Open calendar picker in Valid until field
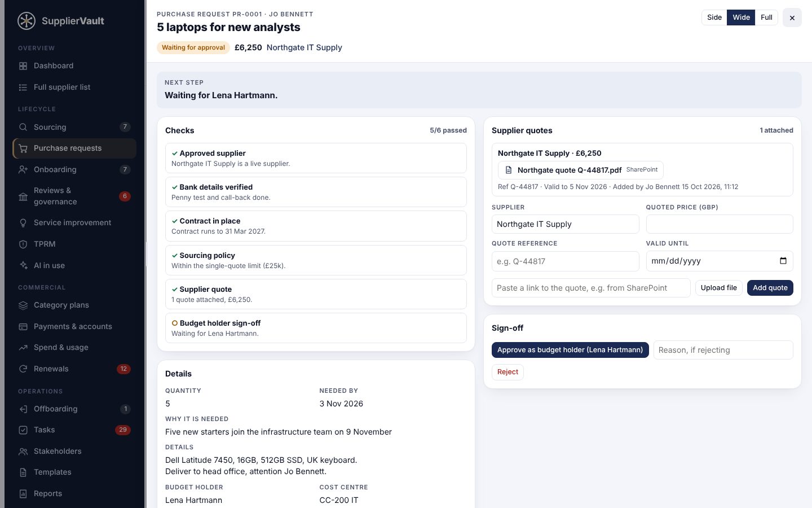The height and width of the screenshot is (508, 812). pyautogui.click(x=783, y=261)
